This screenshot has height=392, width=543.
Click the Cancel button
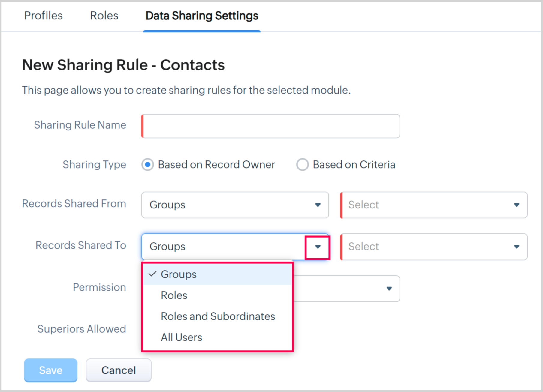[119, 370]
